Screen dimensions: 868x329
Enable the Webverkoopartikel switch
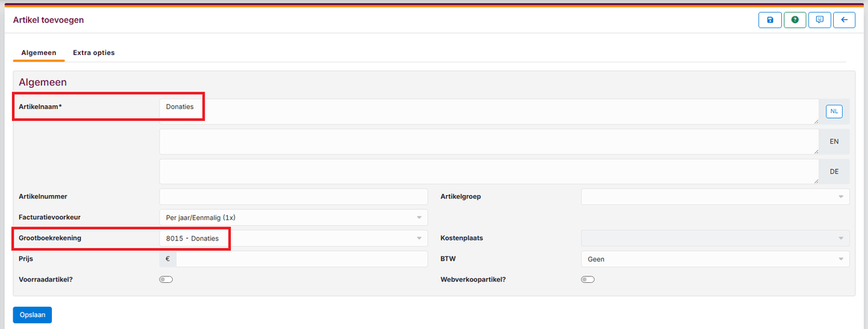588,280
